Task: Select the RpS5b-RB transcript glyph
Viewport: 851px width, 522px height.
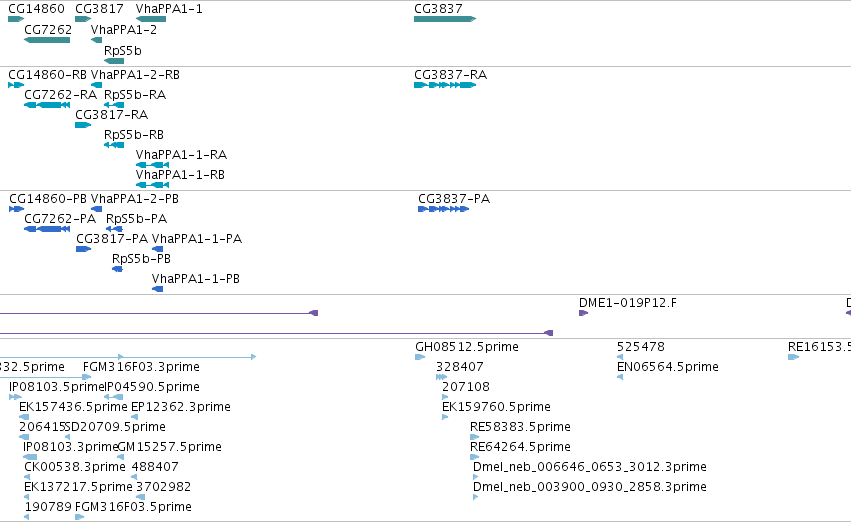Action: (x=114, y=145)
